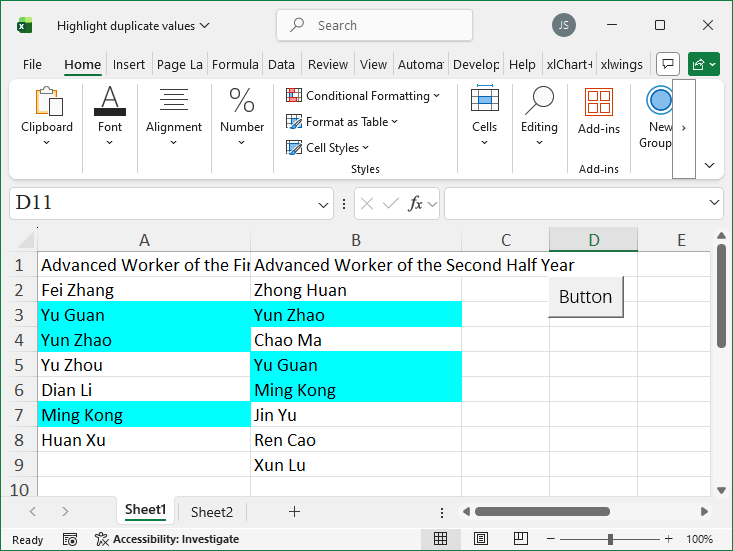
Task: Click the Cells group icon
Action: [484, 102]
